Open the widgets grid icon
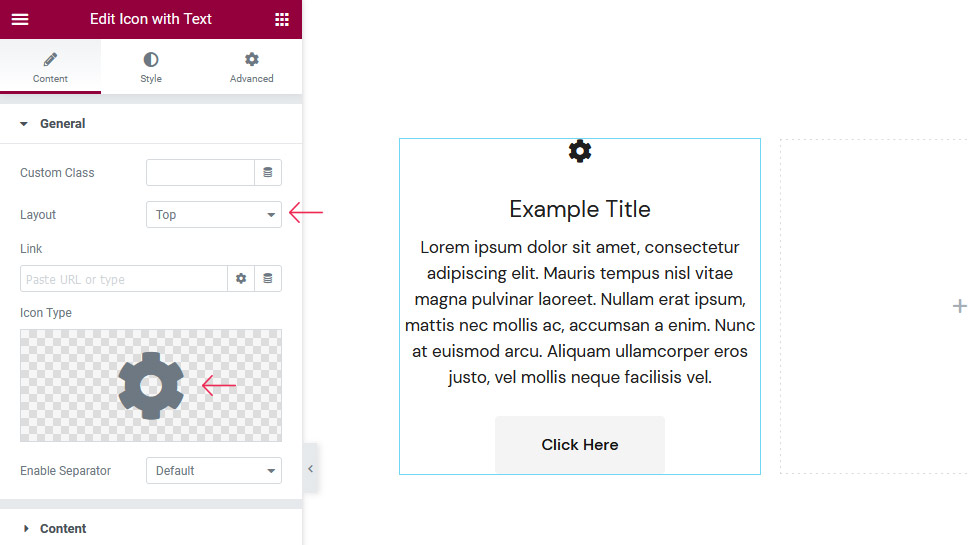 282,19
